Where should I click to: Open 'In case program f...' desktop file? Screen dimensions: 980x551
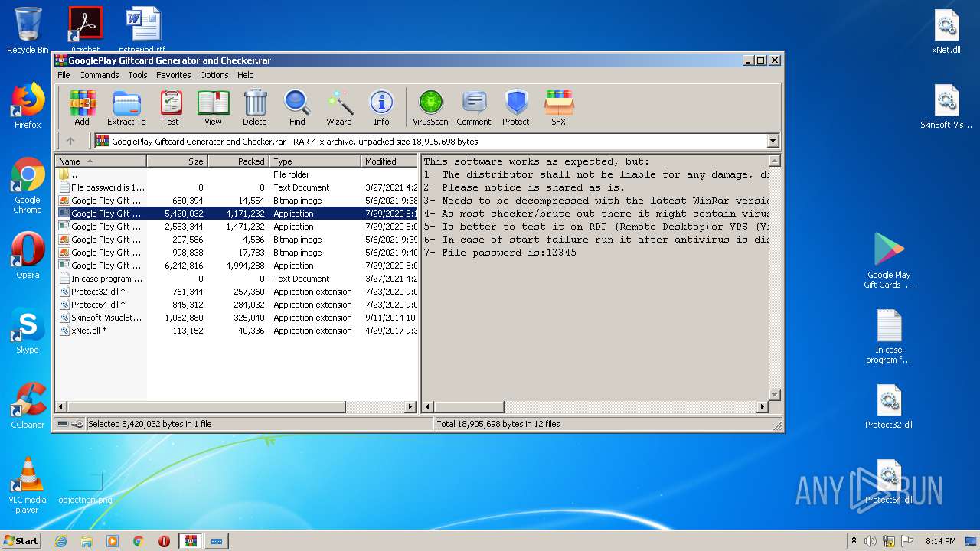(x=889, y=337)
